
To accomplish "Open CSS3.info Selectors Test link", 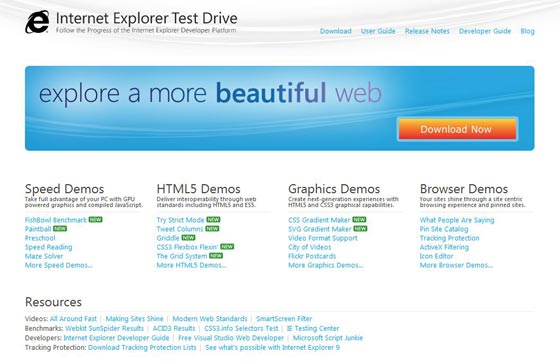I will [241, 328].
